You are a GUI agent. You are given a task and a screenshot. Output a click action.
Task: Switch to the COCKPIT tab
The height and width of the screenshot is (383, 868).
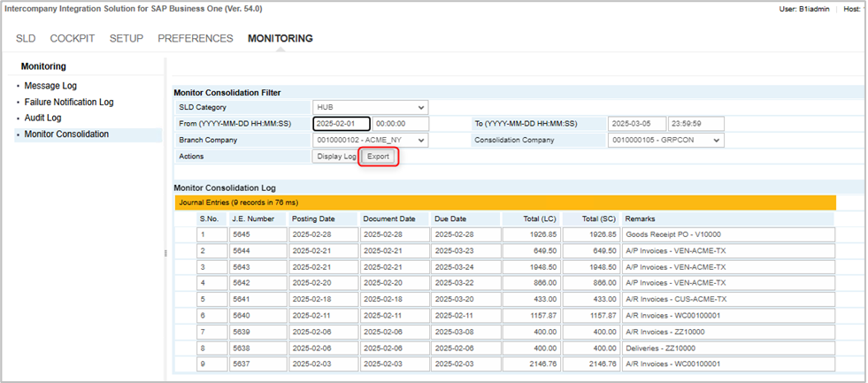point(73,39)
